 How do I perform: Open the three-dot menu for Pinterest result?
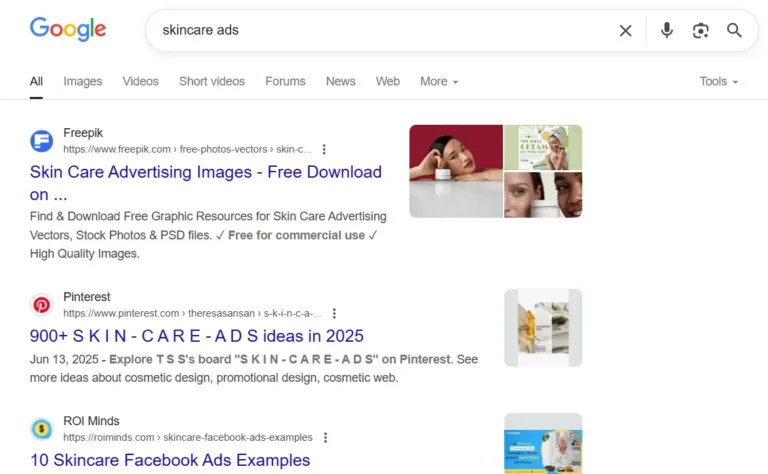click(334, 313)
